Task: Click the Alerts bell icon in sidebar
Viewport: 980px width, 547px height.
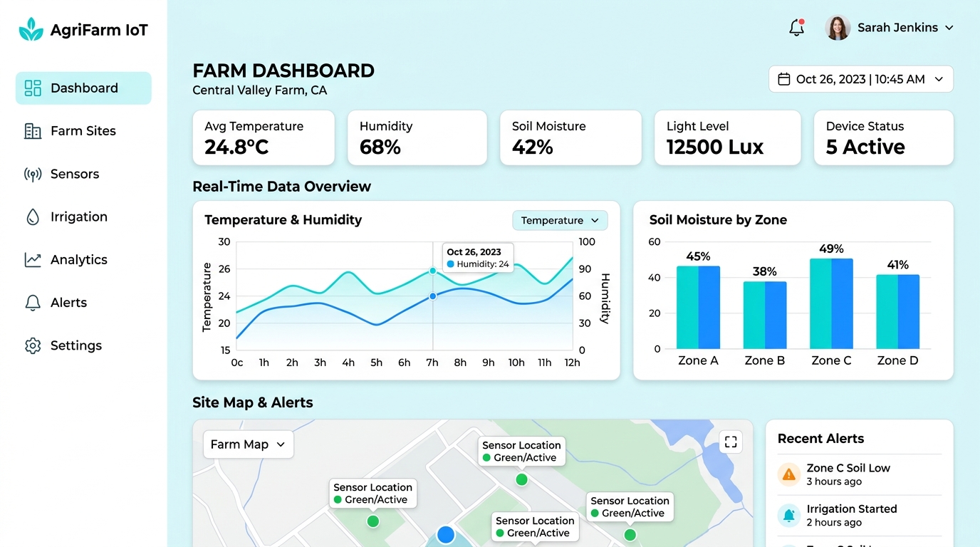Action: tap(33, 303)
